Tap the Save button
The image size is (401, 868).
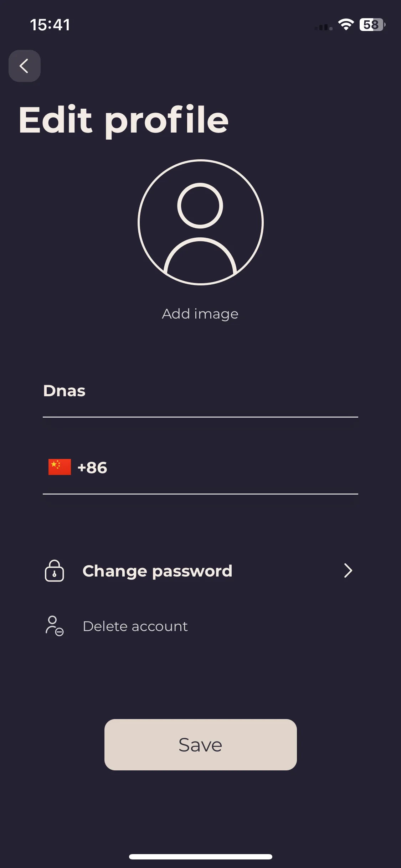click(x=200, y=745)
